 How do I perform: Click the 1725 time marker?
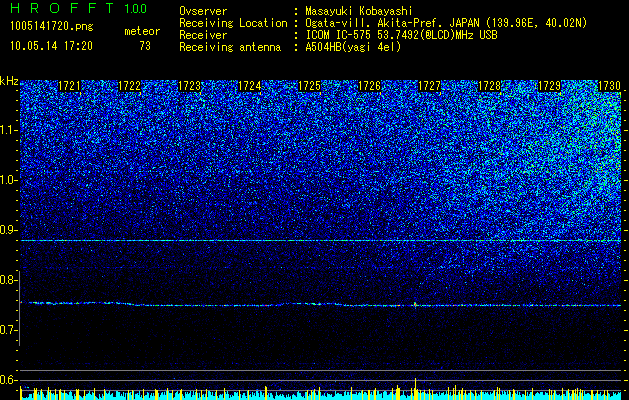click(x=310, y=86)
